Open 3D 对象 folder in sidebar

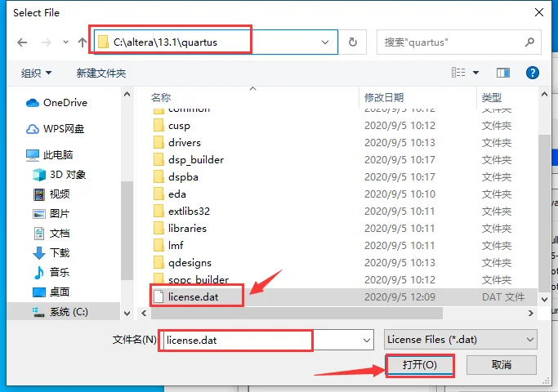[x=59, y=174]
